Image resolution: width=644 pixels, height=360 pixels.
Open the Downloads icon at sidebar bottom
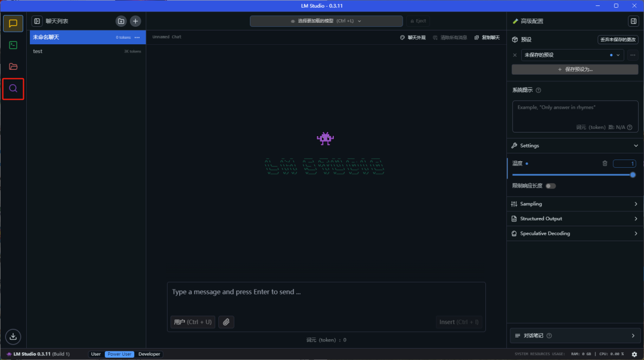pyautogui.click(x=13, y=337)
